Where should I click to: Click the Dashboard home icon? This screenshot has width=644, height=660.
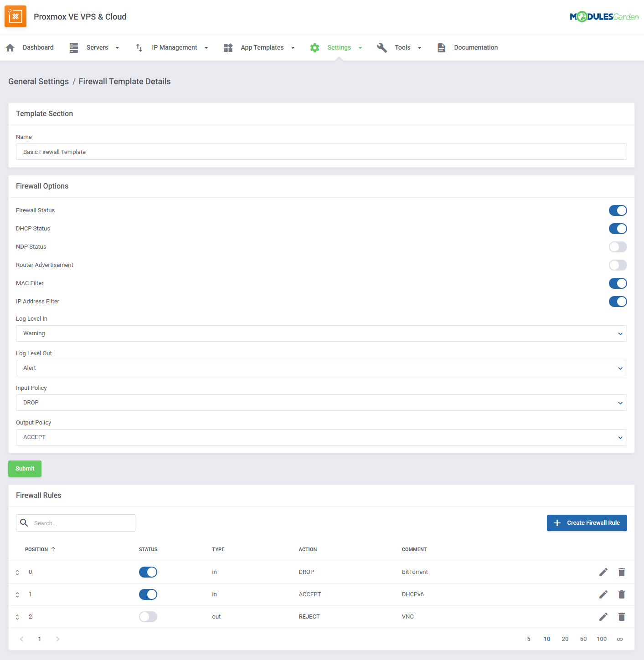click(x=10, y=47)
